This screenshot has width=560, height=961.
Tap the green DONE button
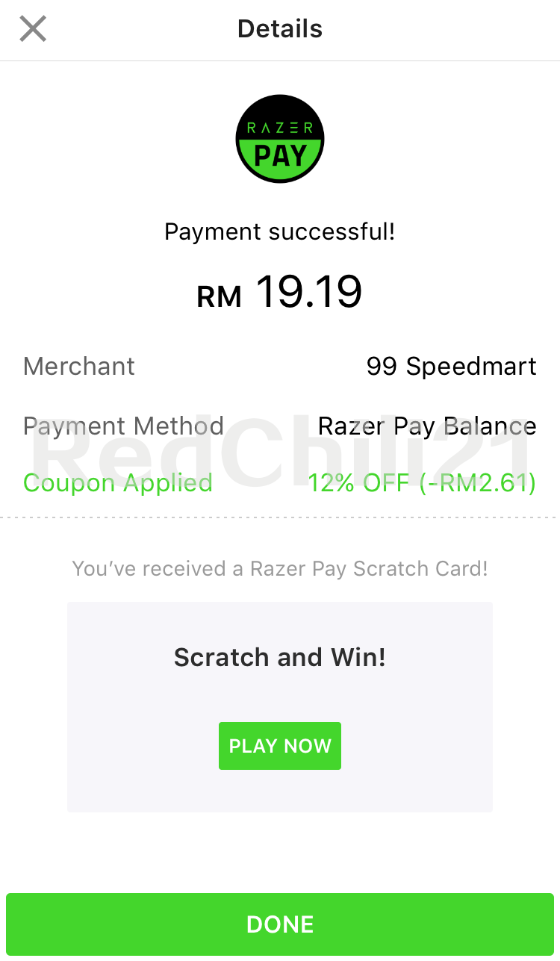[280, 924]
